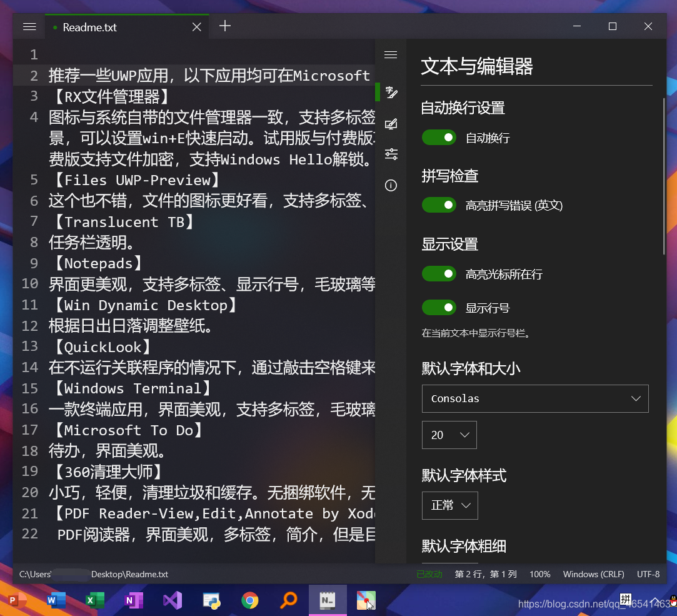
Task: Click the 100% zoom level indicator
Action: coord(539,573)
